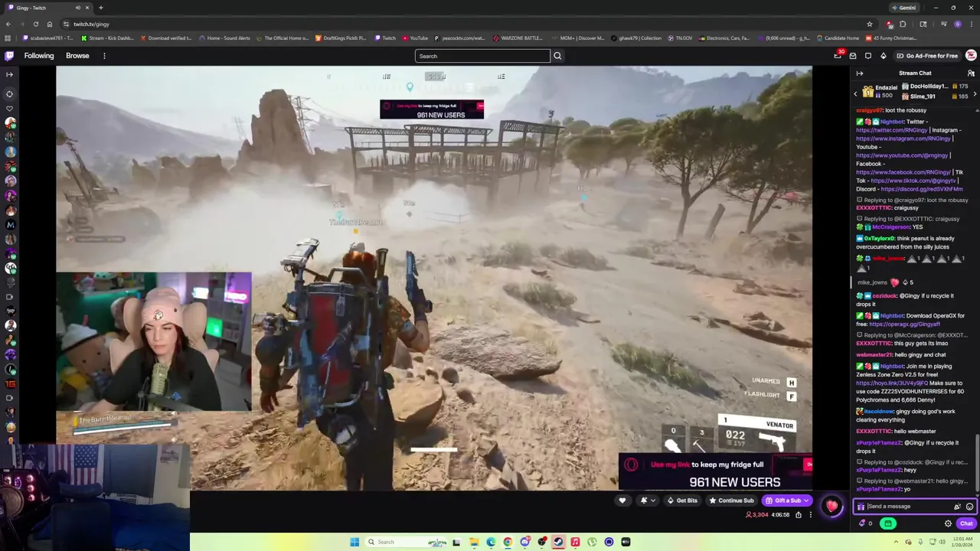Open the Home - Sound Alerts bookmark
Viewport: 980px width, 551px height.
point(224,38)
